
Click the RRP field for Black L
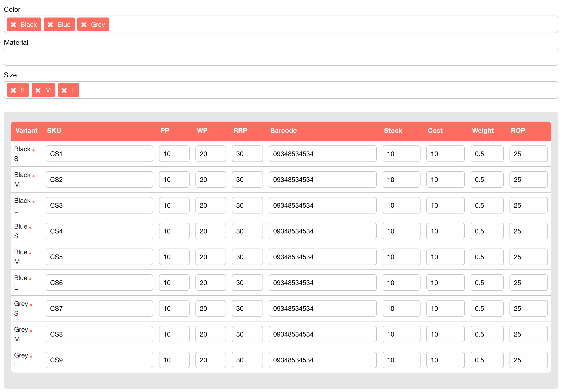(x=247, y=205)
